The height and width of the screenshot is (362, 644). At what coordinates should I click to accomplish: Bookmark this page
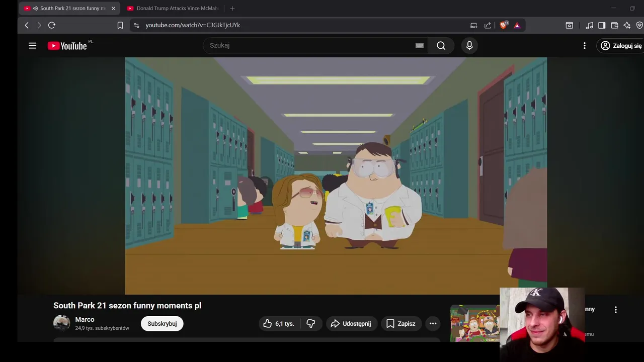point(120,25)
